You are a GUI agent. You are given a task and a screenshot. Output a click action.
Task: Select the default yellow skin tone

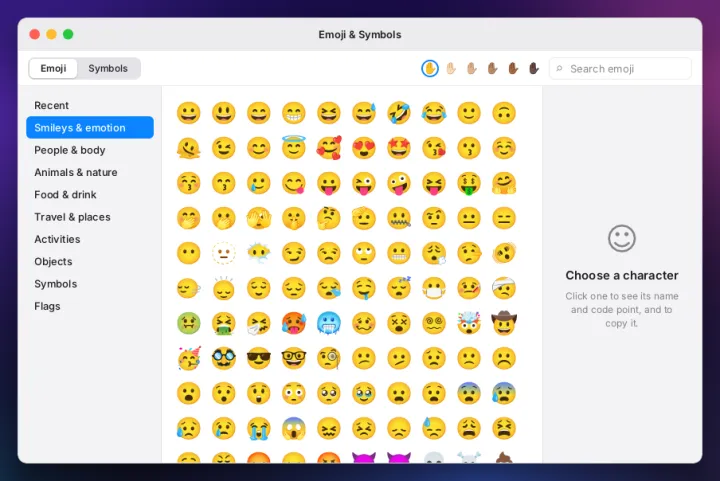coord(430,69)
